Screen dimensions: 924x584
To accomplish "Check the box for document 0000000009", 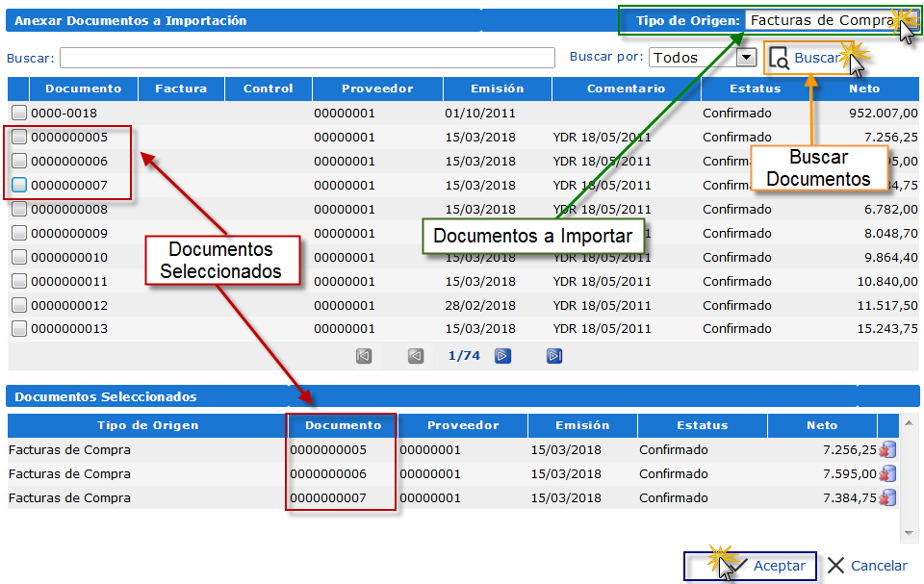I will (19, 234).
